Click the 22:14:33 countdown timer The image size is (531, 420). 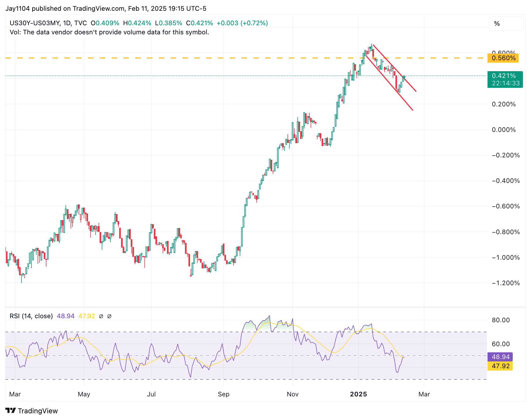[x=506, y=84]
